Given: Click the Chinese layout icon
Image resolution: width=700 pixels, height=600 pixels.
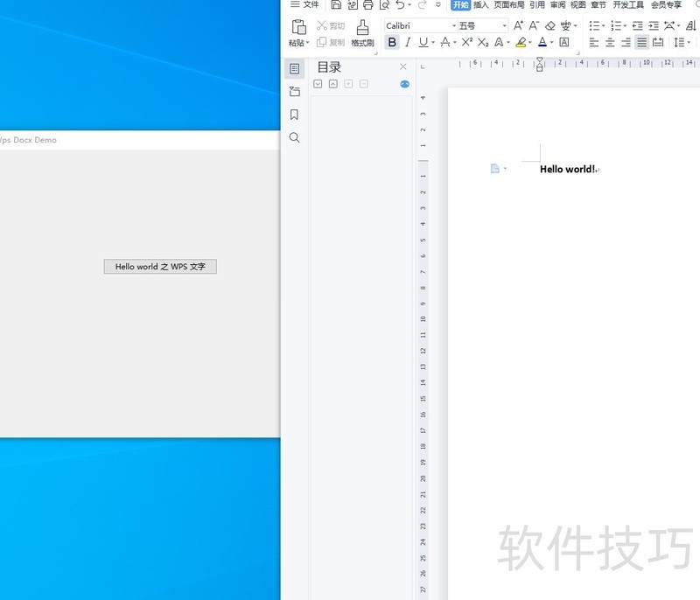Looking at the screenshot, I should pyautogui.click(x=669, y=25).
